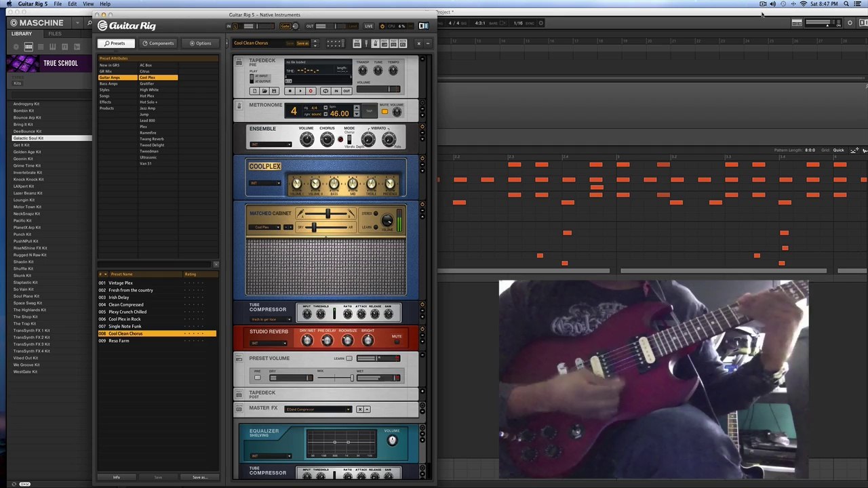
Task: Open metronome sync sound dropdown
Action: pos(325,114)
